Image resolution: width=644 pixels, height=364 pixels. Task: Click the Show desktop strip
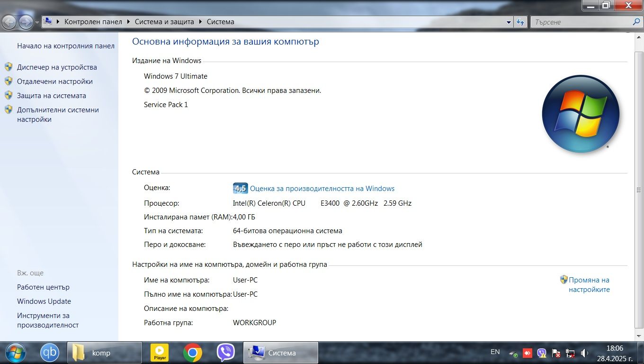(641, 353)
